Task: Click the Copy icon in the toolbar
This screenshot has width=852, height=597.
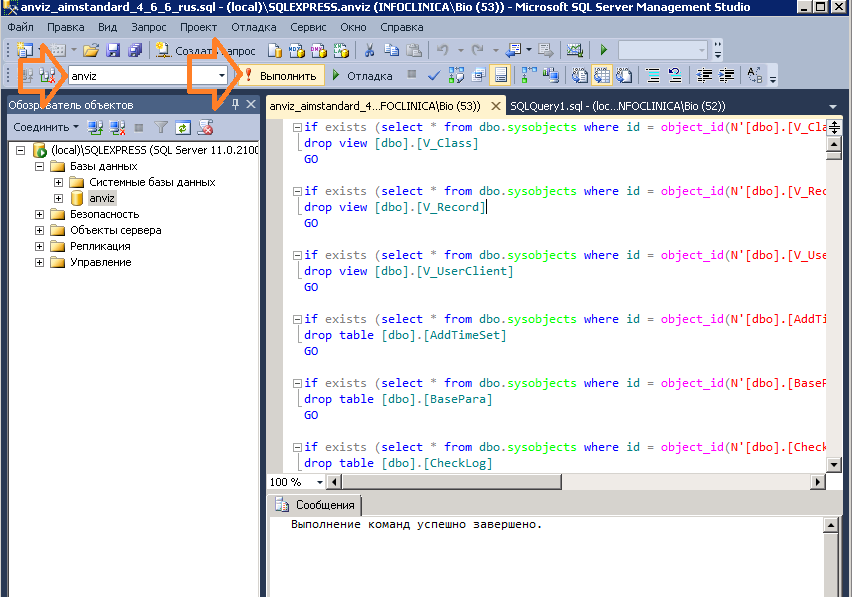Action: pyautogui.click(x=391, y=51)
